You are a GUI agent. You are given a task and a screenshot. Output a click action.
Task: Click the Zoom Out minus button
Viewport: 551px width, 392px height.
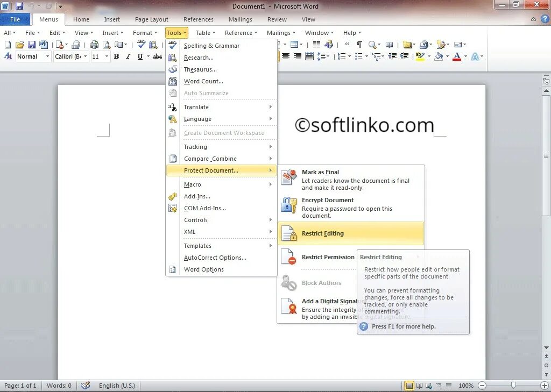pyautogui.click(x=483, y=386)
